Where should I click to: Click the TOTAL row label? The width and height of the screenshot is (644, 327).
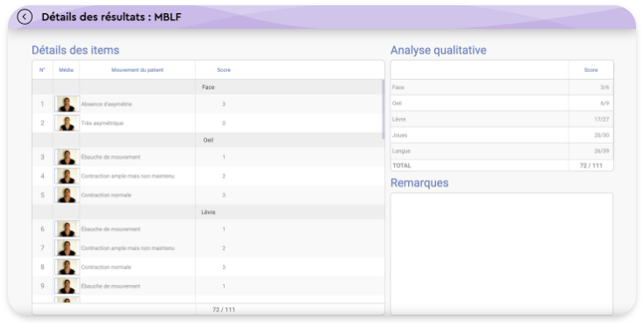click(402, 166)
